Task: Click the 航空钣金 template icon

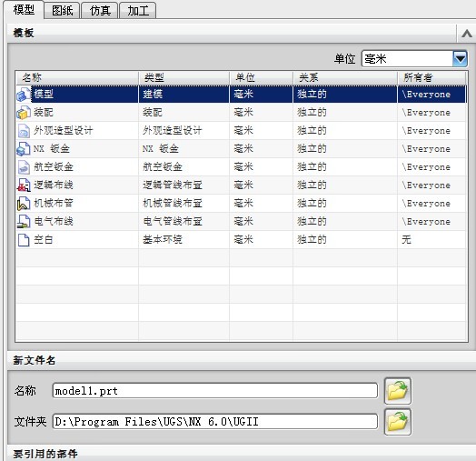Action: tap(24, 167)
